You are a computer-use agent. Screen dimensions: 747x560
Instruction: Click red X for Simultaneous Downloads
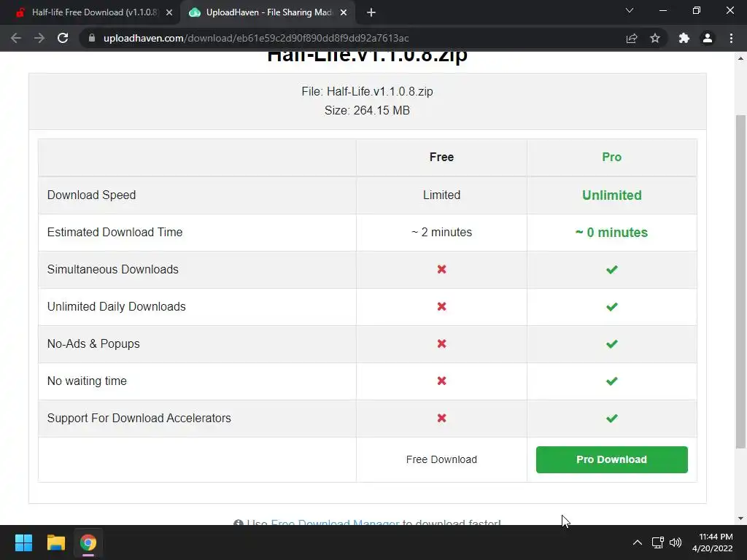pos(441,270)
